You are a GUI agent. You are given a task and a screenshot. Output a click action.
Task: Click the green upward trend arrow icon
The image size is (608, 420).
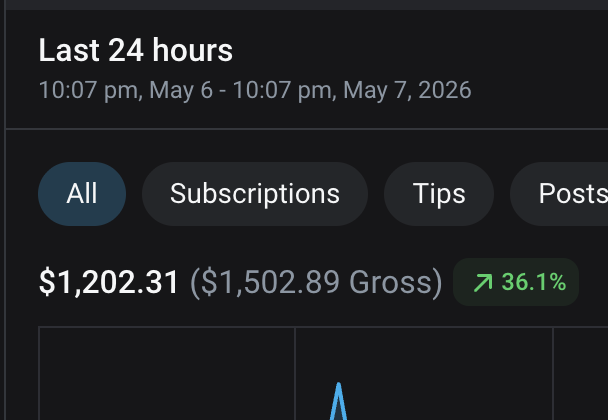click(483, 282)
